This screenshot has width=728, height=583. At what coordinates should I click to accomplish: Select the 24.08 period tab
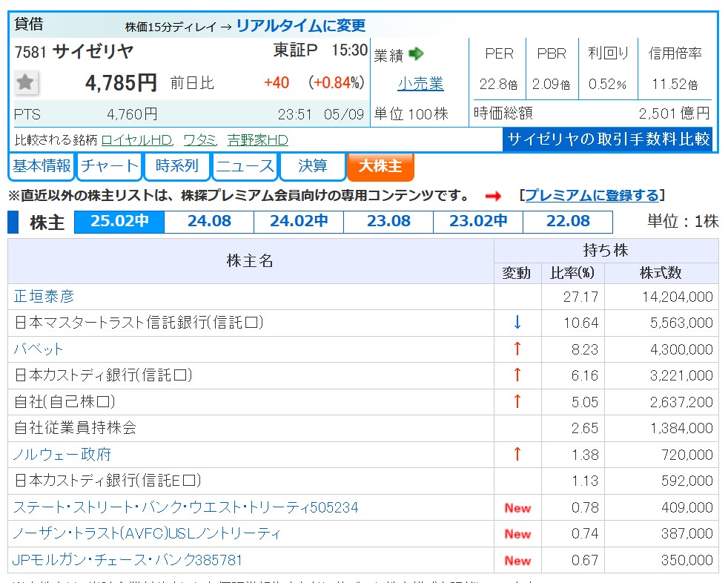click(209, 222)
